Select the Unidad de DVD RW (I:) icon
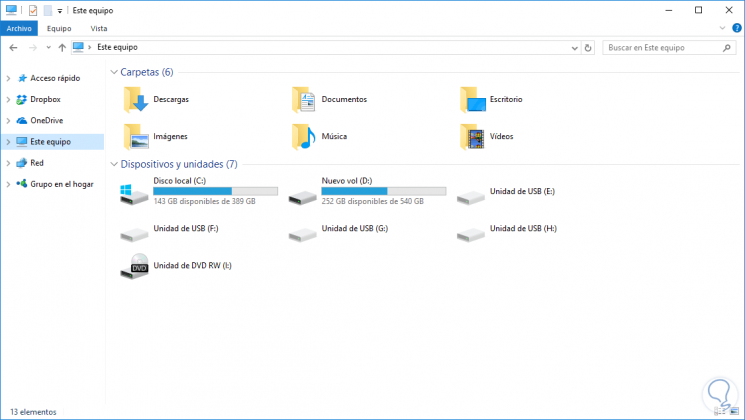The height and width of the screenshot is (420, 745). pos(134,266)
